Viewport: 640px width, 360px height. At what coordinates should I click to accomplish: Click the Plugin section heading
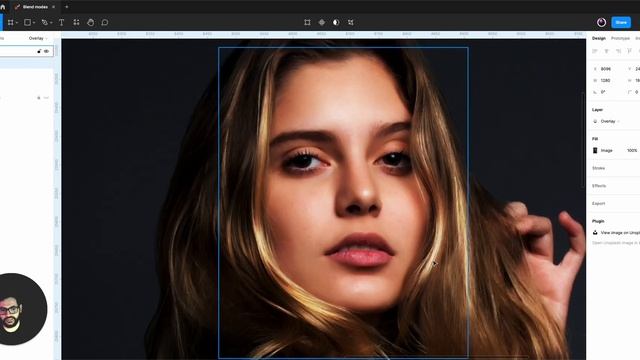click(598, 221)
